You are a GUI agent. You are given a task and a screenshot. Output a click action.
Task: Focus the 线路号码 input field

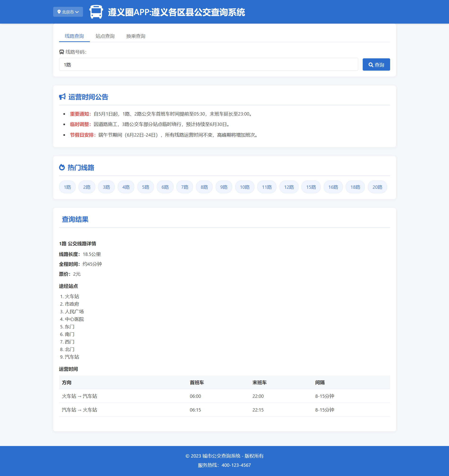208,64
